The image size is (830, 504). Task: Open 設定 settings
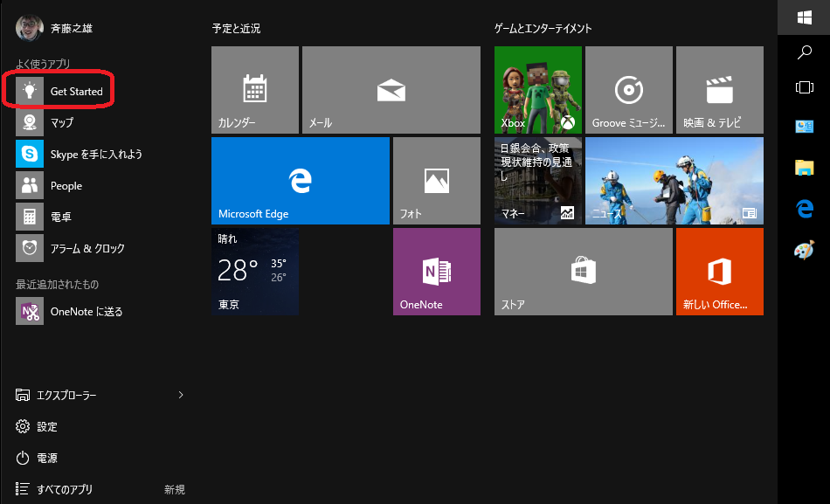(47, 426)
